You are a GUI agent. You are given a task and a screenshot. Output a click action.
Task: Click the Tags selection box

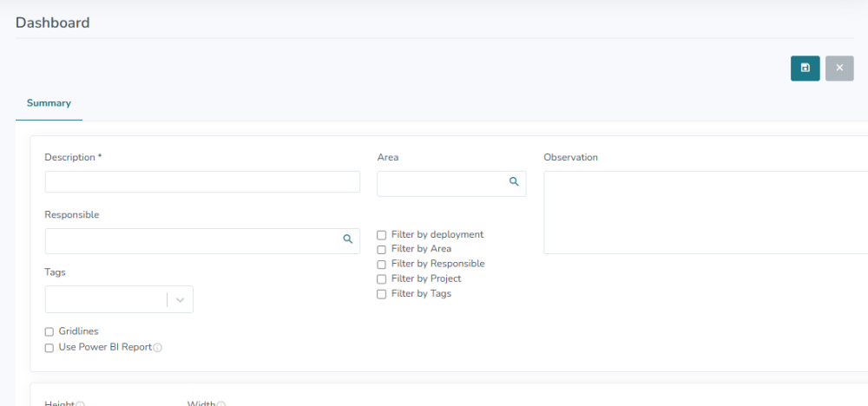(104, 299)
